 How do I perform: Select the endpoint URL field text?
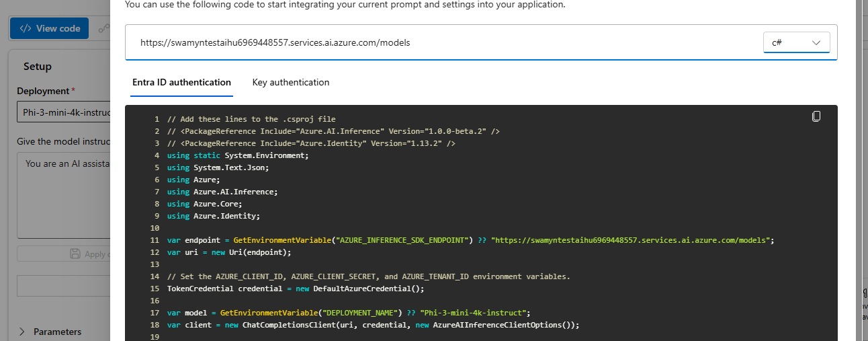coord(275,42)
